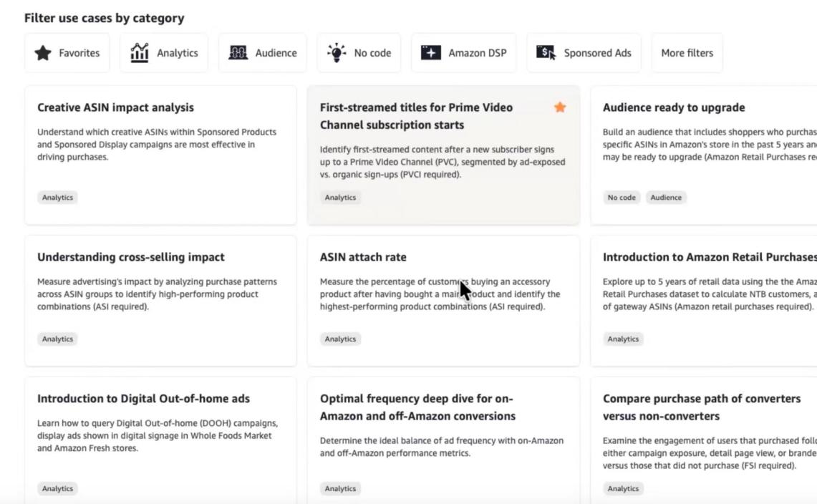Click the Favorites star filter icon
Screen dimensions: 817x504
pyautogui.click(x=43, y=53)
